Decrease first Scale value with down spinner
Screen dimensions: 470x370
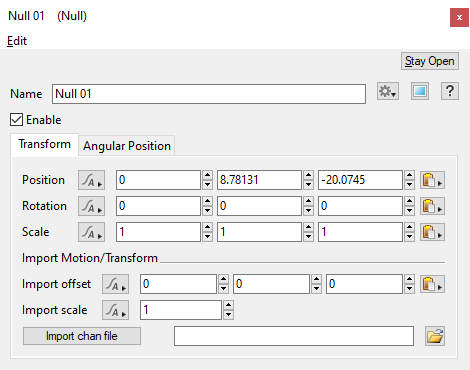(x=207, y=237)
